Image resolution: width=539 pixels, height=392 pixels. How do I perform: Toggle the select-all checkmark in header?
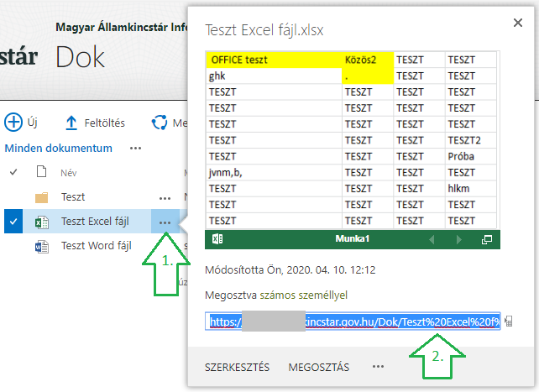tap(13, 172)
